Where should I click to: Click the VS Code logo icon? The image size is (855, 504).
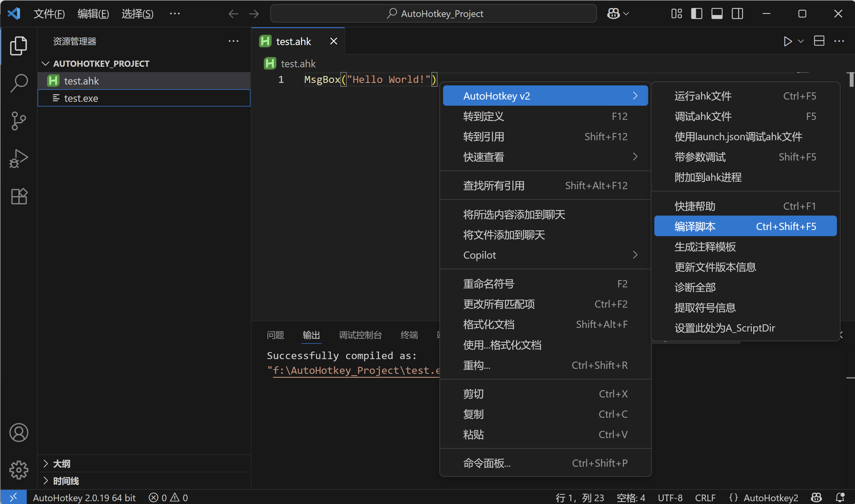point(14,14)
